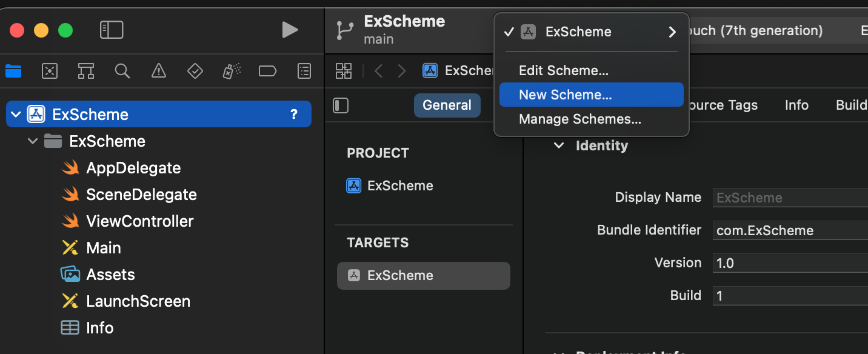Viewport: 868px width, 354px height.
Task: Open the SceneDelegate swift file
Action: (x=141, y=195)
